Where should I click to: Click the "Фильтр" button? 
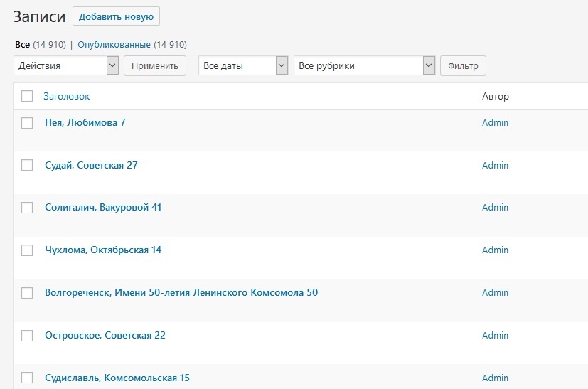click(463, 65)
